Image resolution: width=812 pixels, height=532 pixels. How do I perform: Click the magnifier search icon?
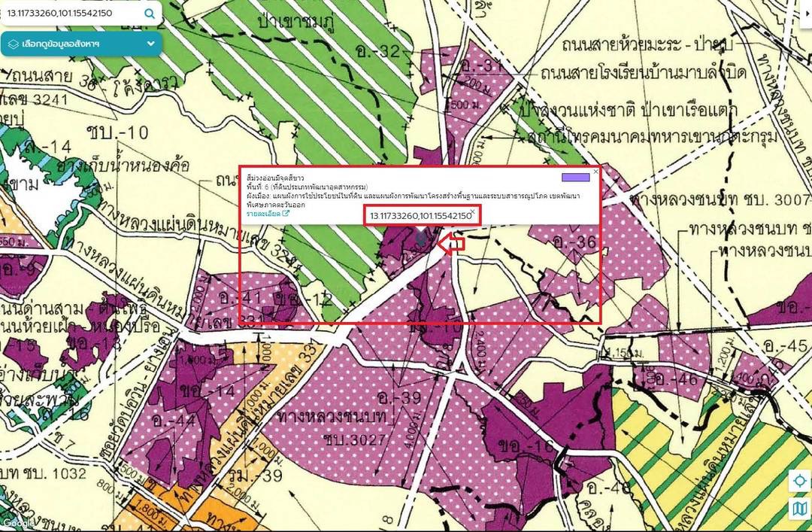pos(150,14)
